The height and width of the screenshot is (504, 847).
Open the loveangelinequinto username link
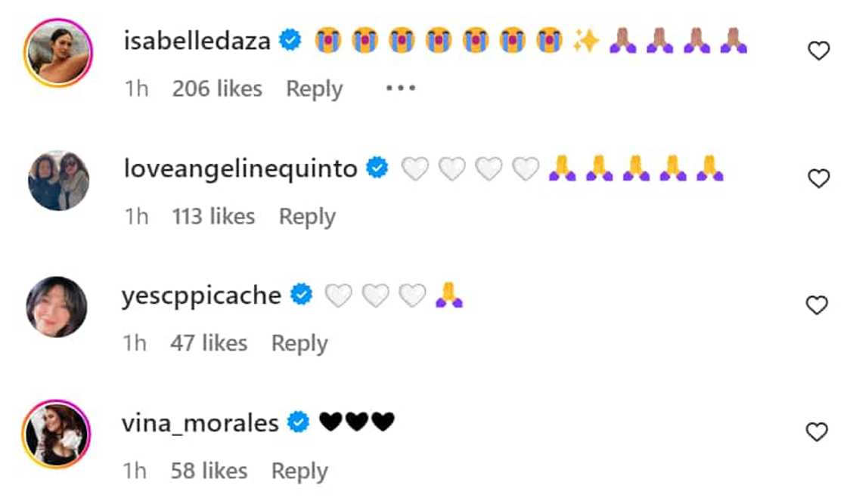click(x=240, y=169)
